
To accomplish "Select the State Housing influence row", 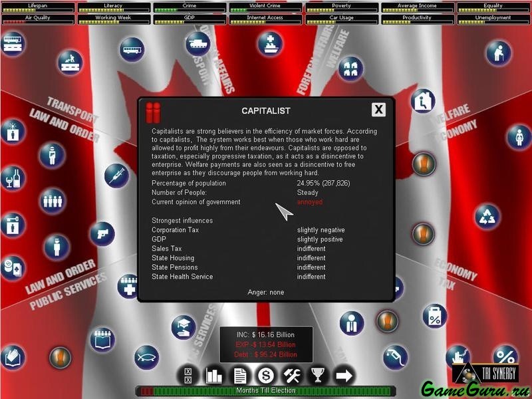I will (239, 258).
